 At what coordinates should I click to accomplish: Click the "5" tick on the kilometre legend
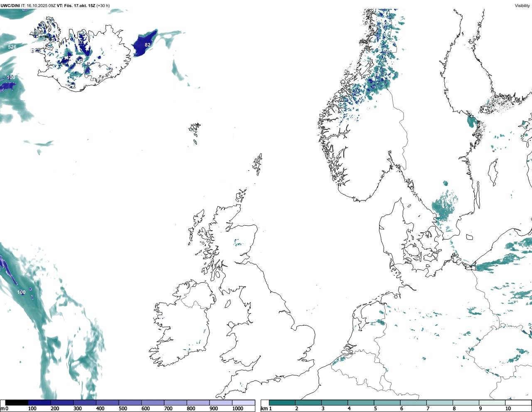(x=375, y=409)
